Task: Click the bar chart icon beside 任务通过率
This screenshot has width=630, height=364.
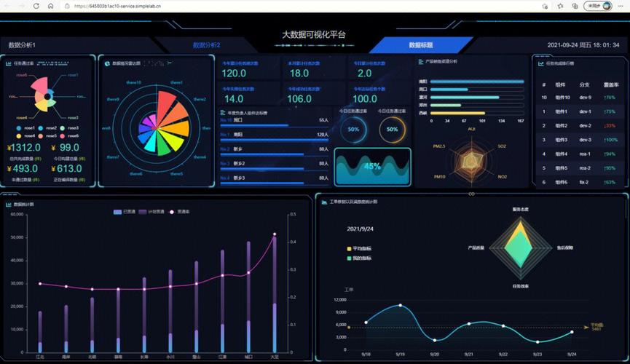Action: pos(8,63)
